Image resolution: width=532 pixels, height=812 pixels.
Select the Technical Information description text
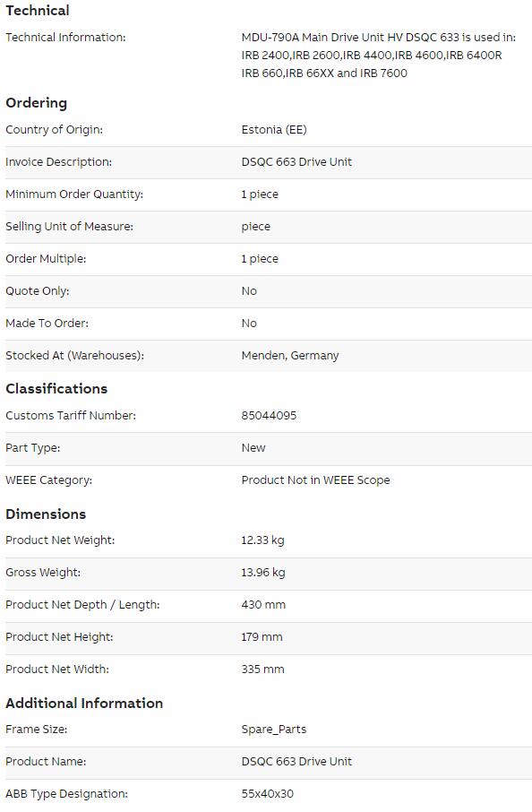tap(378, 55)
